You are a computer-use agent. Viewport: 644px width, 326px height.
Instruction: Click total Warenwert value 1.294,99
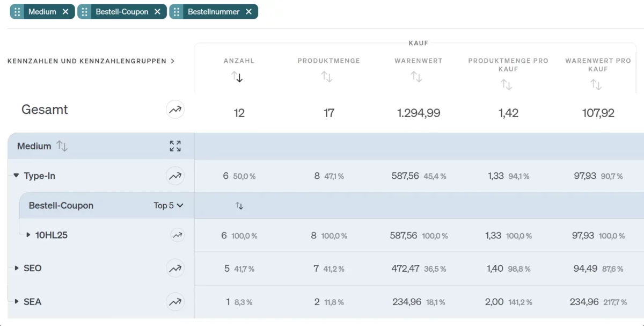[x=419, y=113]
